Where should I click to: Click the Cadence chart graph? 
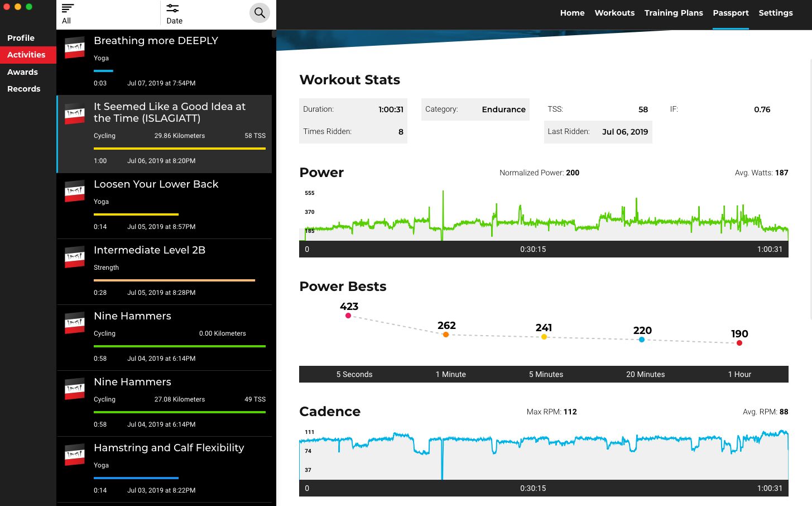544,454
